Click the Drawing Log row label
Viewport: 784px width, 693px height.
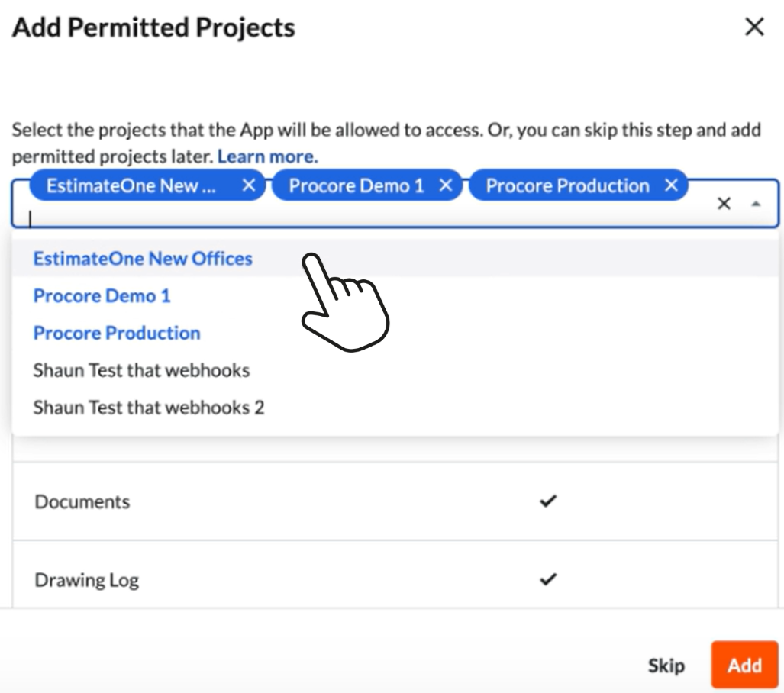(86, 581)
